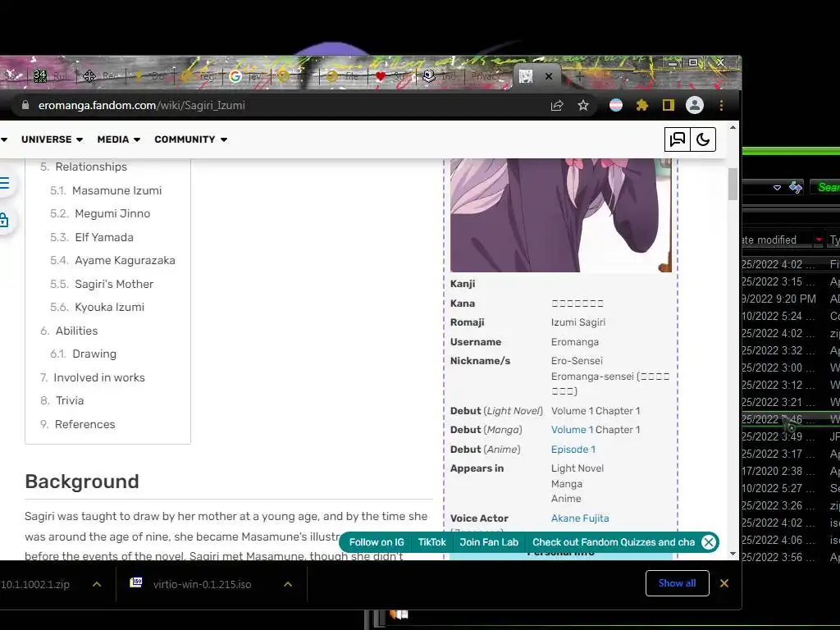This screenshot has width=840, height=630.
Task: Jump to Trivia section
Action: [70, 400]
